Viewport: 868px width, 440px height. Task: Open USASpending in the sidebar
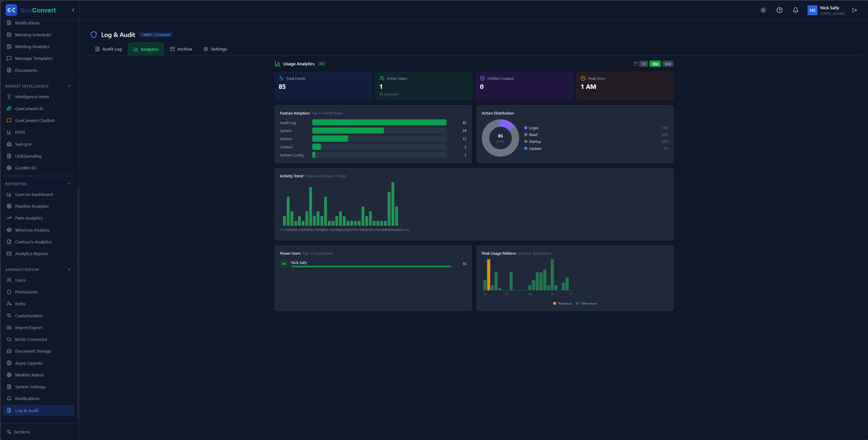pos(38,156)
